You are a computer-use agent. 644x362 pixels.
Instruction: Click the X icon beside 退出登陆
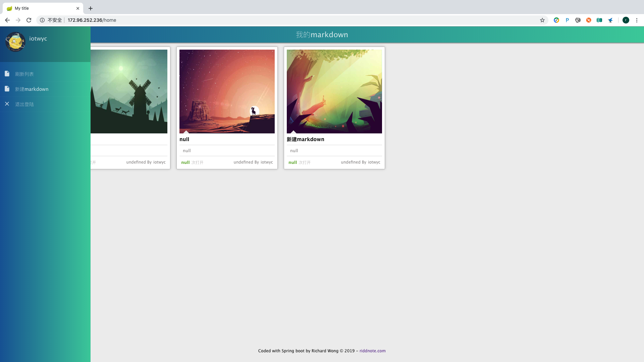pyautogui.click(x=7, y=104)
